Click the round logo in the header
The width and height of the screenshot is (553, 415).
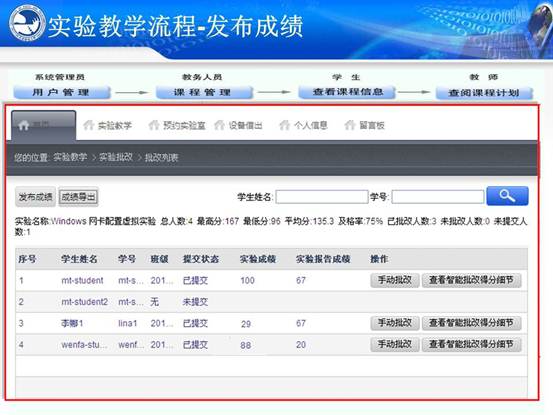27,23
